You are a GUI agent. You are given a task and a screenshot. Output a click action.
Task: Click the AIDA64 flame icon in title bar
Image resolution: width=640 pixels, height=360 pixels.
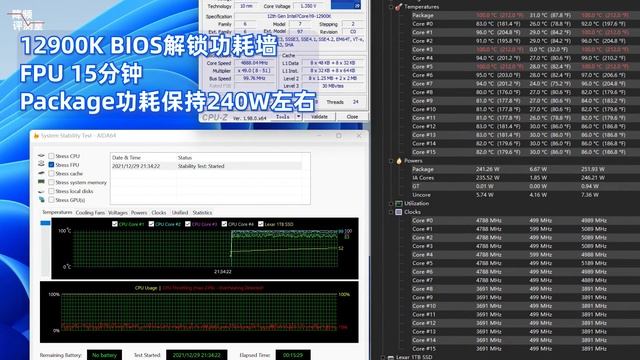click(x=36, y=136)
